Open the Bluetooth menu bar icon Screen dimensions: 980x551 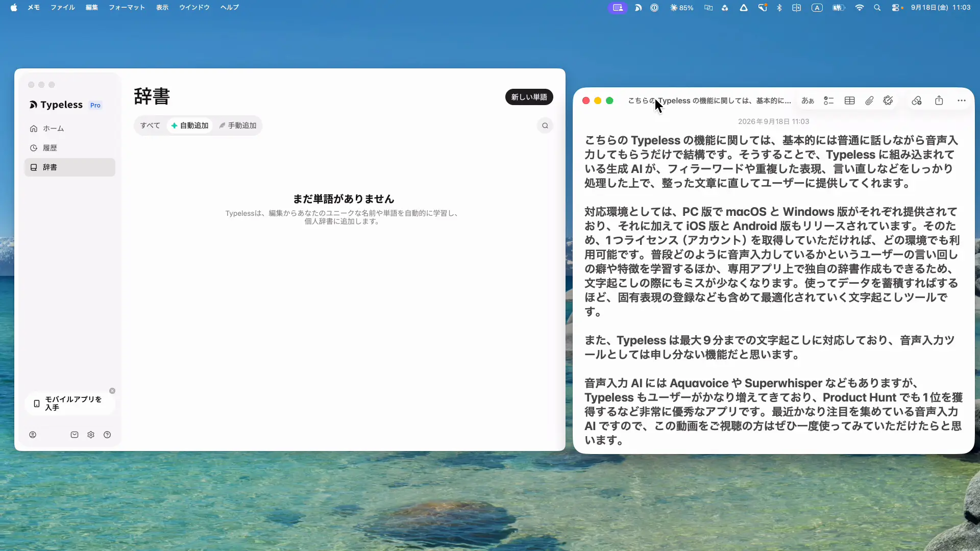[779, 8]
